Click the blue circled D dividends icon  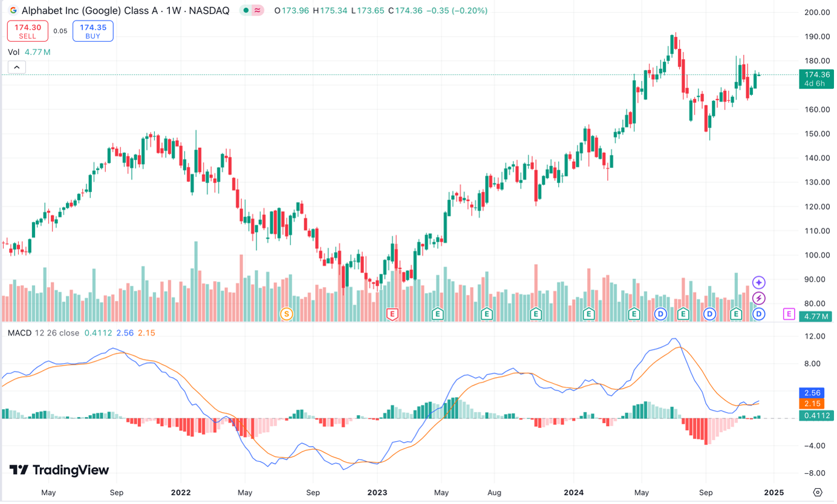click(x=758, y=314)
